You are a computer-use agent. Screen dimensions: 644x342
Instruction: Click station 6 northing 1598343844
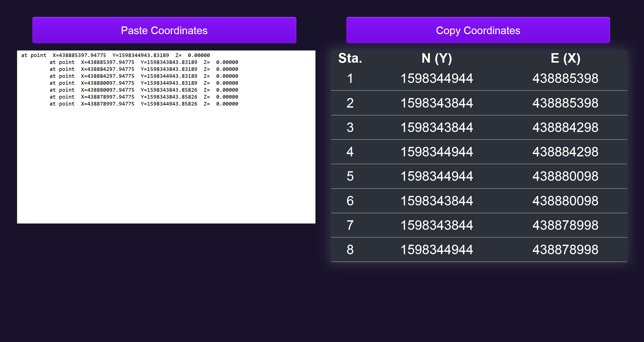coord(437,201)
